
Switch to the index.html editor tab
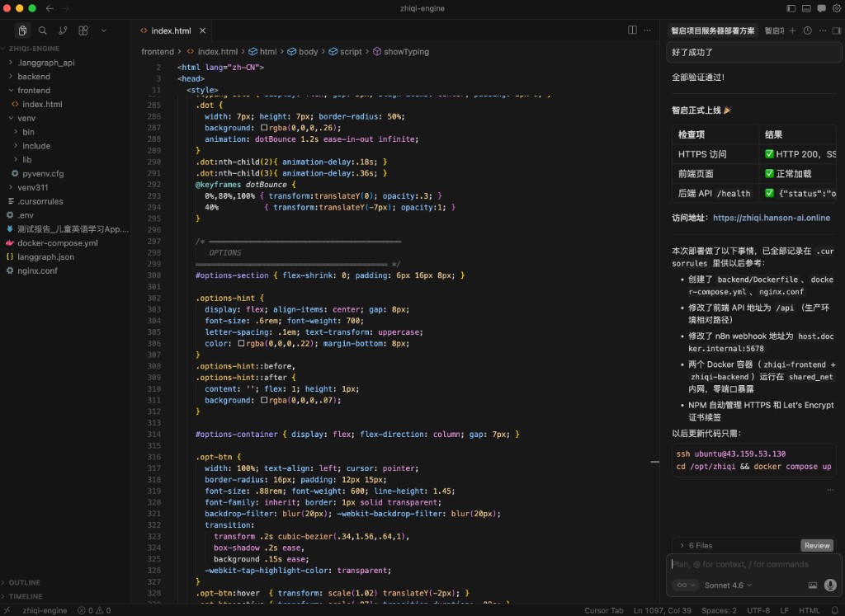(x=171, y=31)
